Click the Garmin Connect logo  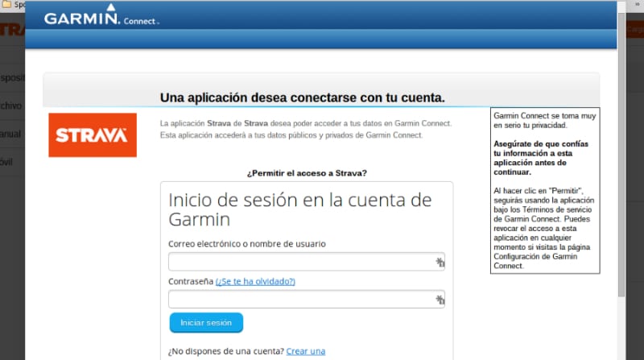101,18
